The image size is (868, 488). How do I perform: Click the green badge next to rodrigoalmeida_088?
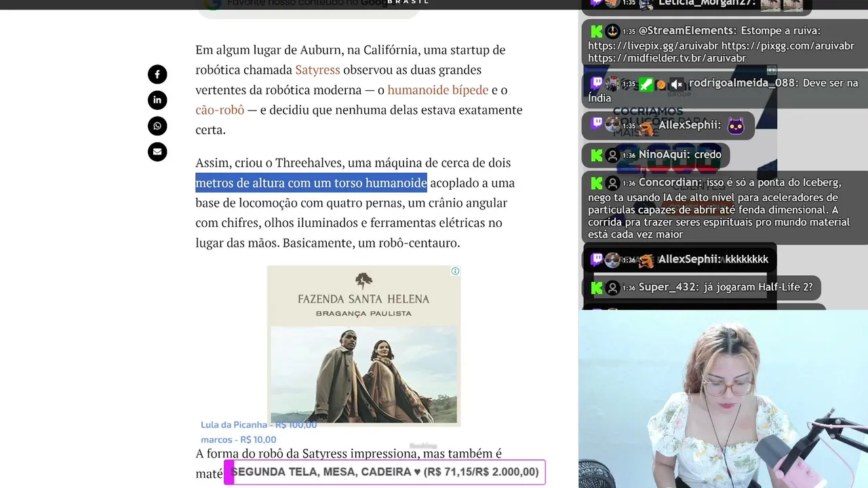646,84
